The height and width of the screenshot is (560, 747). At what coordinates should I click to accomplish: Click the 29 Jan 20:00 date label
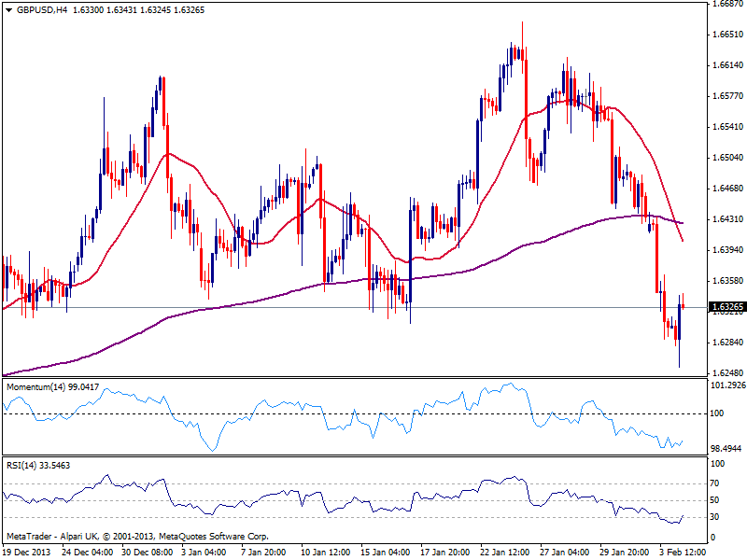point(625,553)
